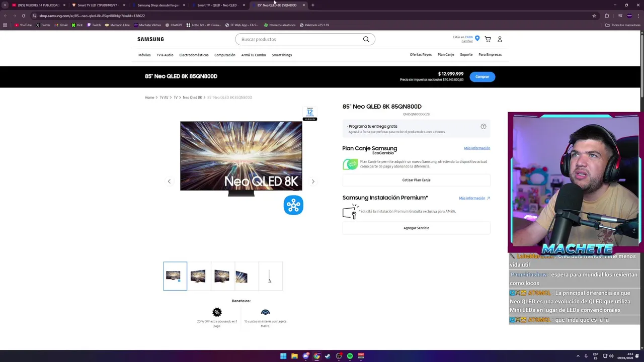Open Plan Canje Más información link
This screenshot has width=644, height=362.
477,148
